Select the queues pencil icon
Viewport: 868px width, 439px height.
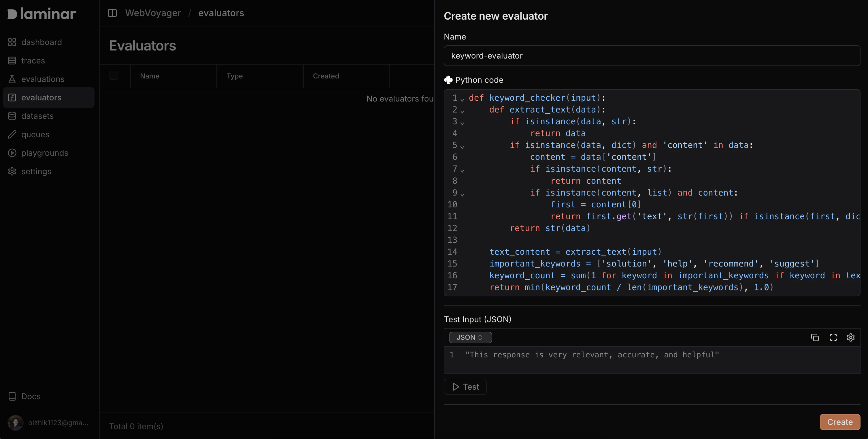click(x=12, y=134)
